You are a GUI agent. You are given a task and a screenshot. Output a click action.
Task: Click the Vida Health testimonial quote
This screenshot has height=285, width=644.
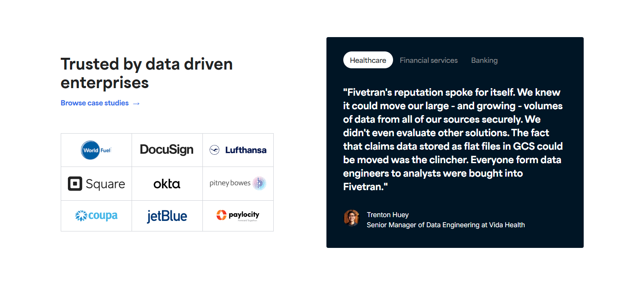coord(453,139)
